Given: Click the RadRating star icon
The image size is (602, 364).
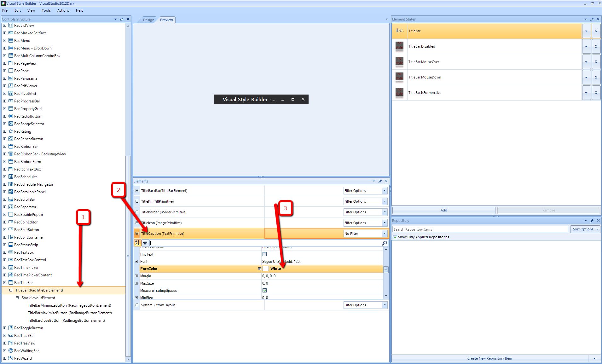Looking at the screenshot, I should click(x=11, y=131).
